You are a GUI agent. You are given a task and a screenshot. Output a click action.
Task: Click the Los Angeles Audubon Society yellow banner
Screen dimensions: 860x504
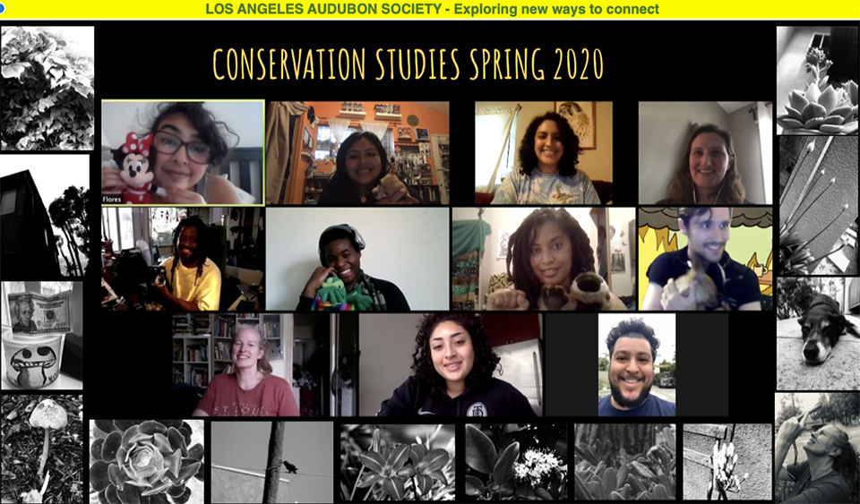(x=430, y=9)
